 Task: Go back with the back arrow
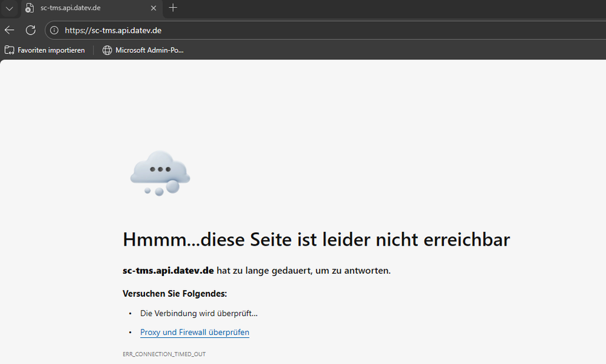click(10, 30)
